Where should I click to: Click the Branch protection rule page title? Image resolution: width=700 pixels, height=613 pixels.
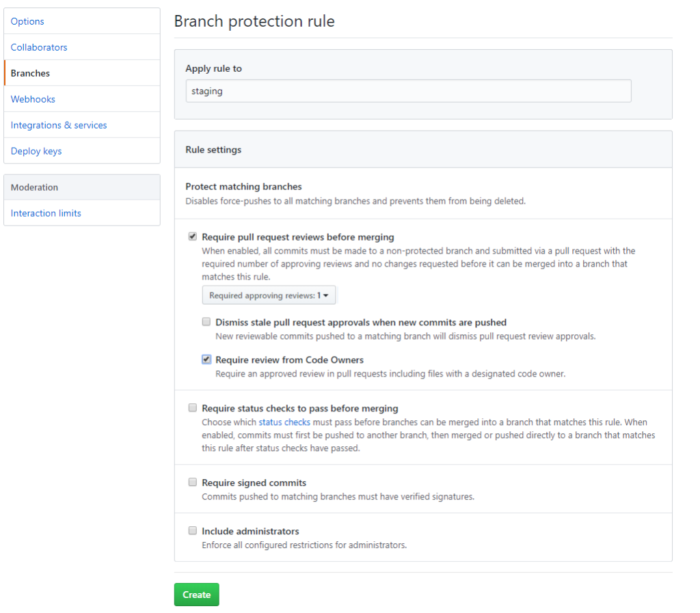254,21
